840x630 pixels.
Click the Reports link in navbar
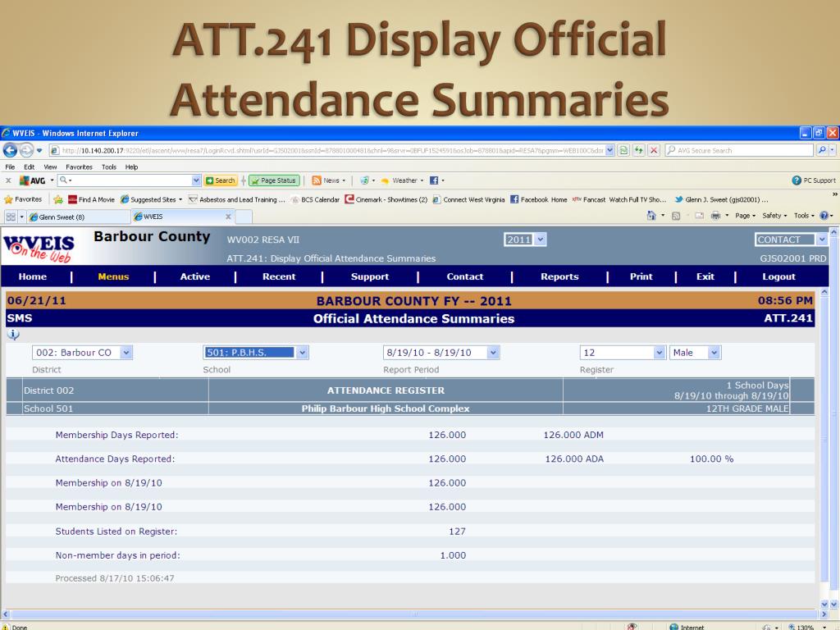pyautogui.click(x=559, y=276)
